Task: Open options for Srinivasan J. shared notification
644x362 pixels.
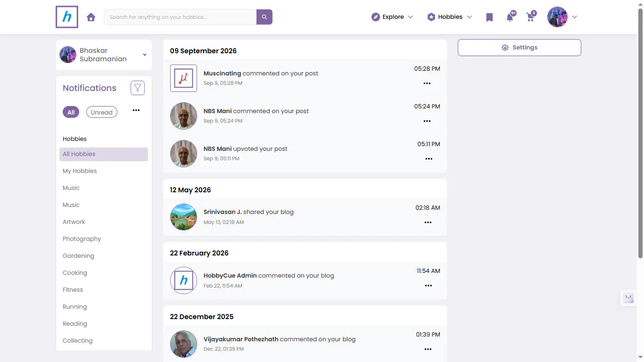Action: pos(428,222)
